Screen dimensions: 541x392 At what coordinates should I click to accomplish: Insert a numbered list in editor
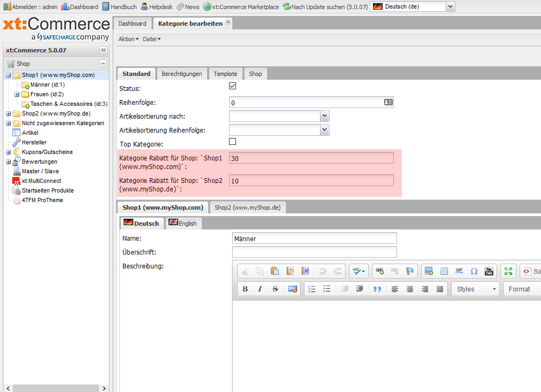[312, 289]
